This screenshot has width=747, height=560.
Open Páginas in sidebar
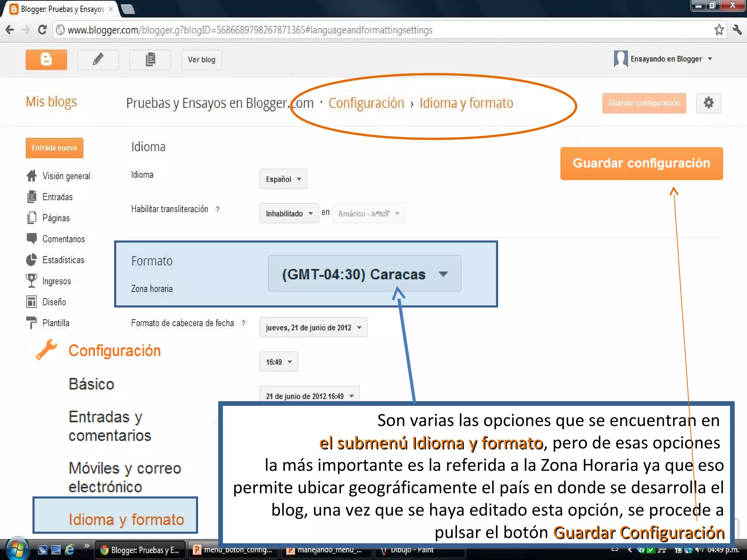56,218
